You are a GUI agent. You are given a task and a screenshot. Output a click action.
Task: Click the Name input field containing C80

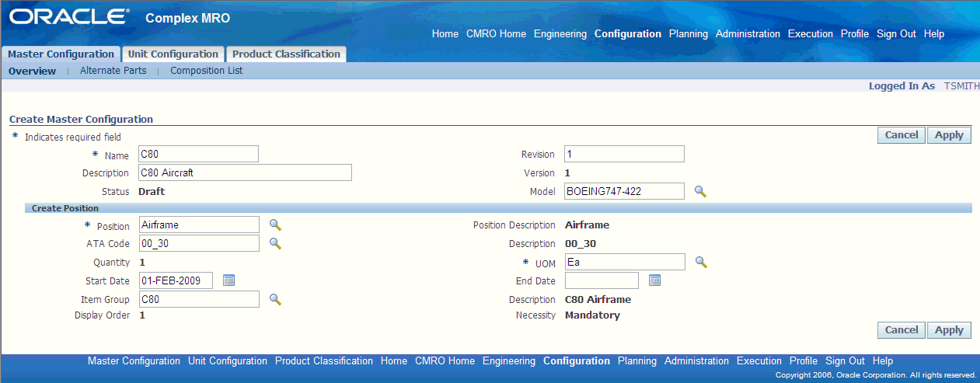(198, 154)
